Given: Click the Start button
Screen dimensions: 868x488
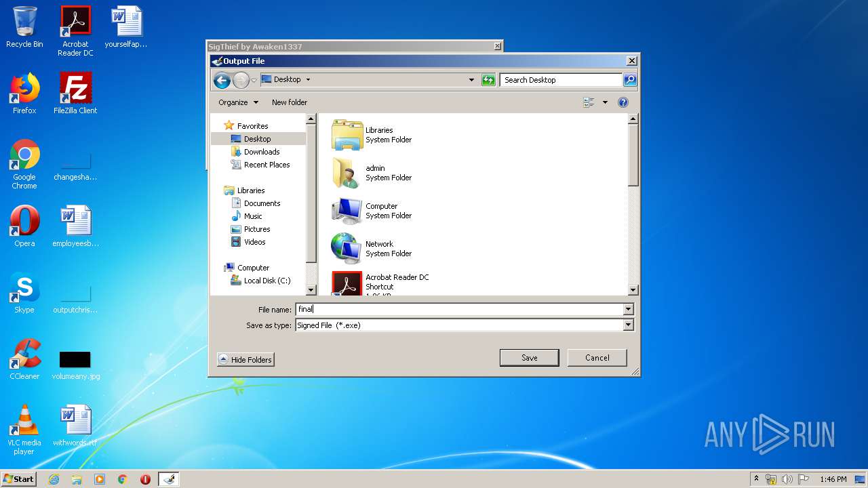Looking at the screenshot, I should point(19,479).
